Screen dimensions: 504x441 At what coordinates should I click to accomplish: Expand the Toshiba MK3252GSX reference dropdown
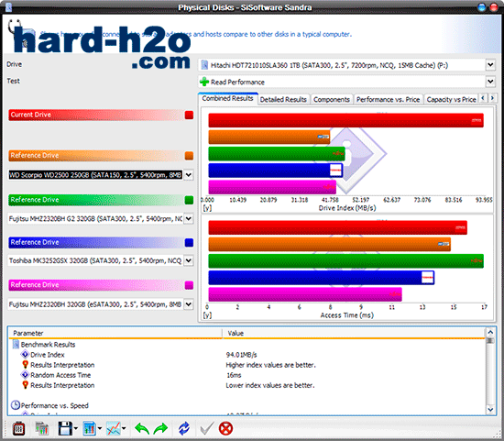[x=189, y=260]
